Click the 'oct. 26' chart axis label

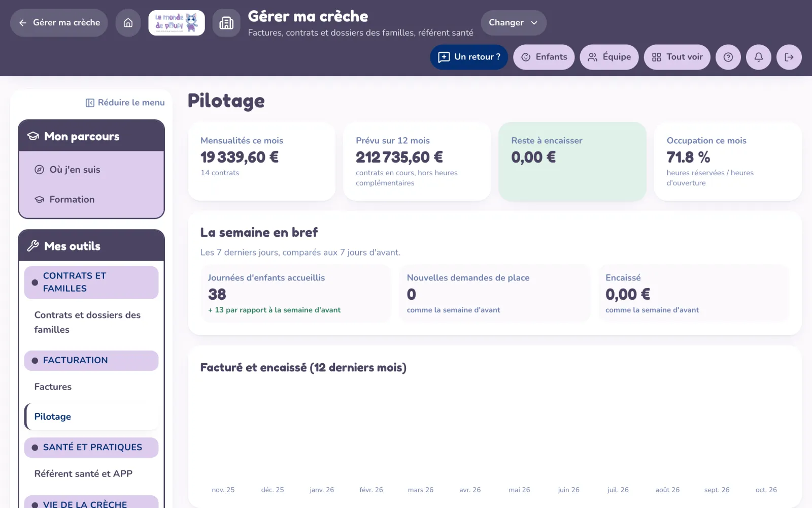click(766, 490)
